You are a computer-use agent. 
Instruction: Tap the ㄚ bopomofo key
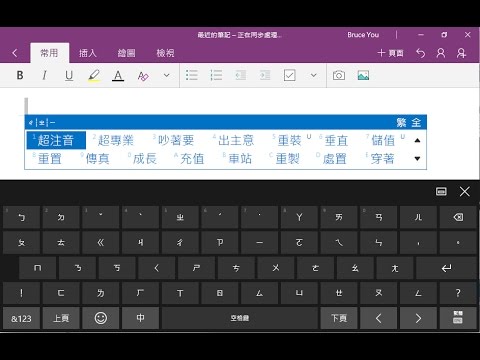click(x=299, y=217)
